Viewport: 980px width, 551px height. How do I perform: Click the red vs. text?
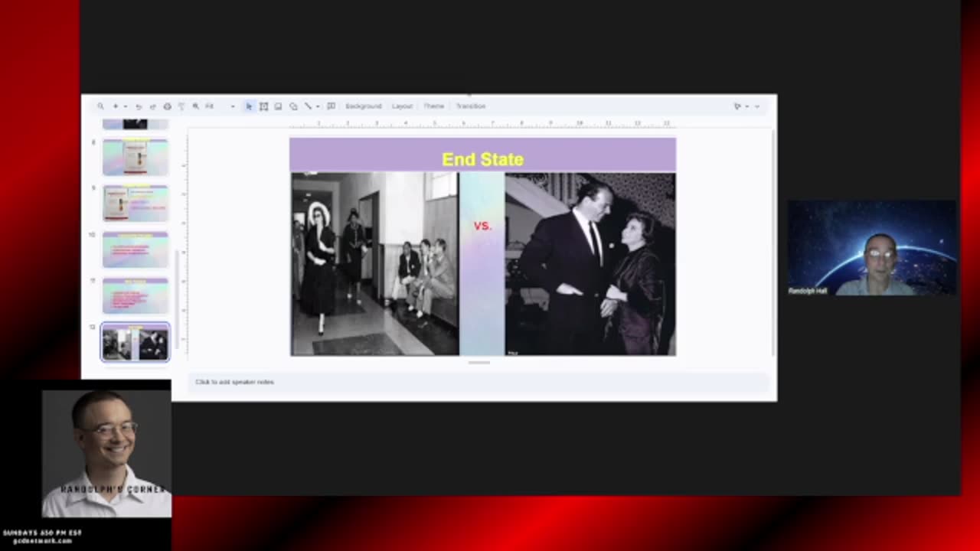pos(482,226)
